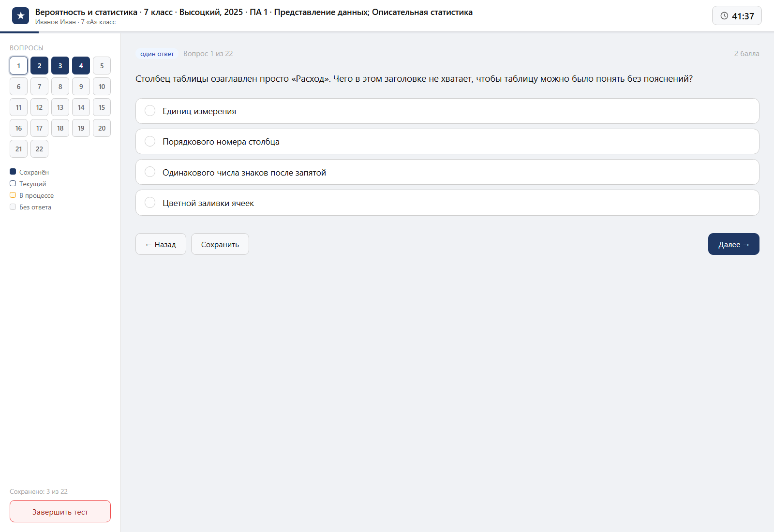Navigate to question 17
774x532 pixels.
(x=39, y=128)
